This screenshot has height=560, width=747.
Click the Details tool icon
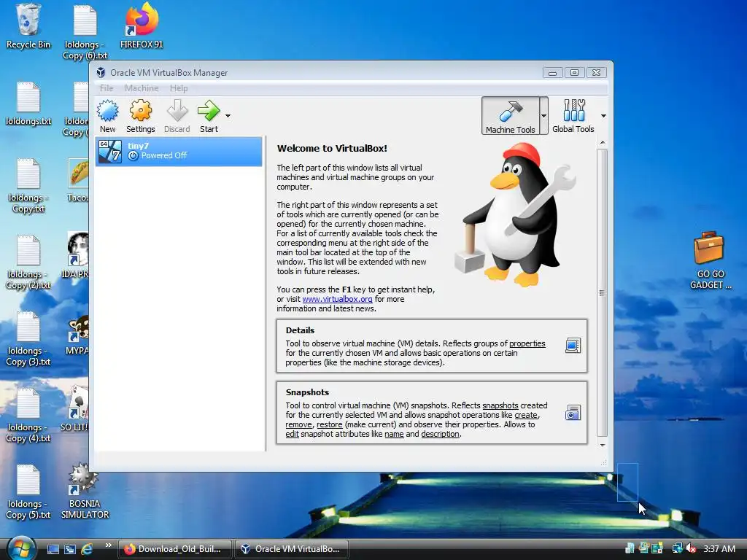tap(573, 345)
